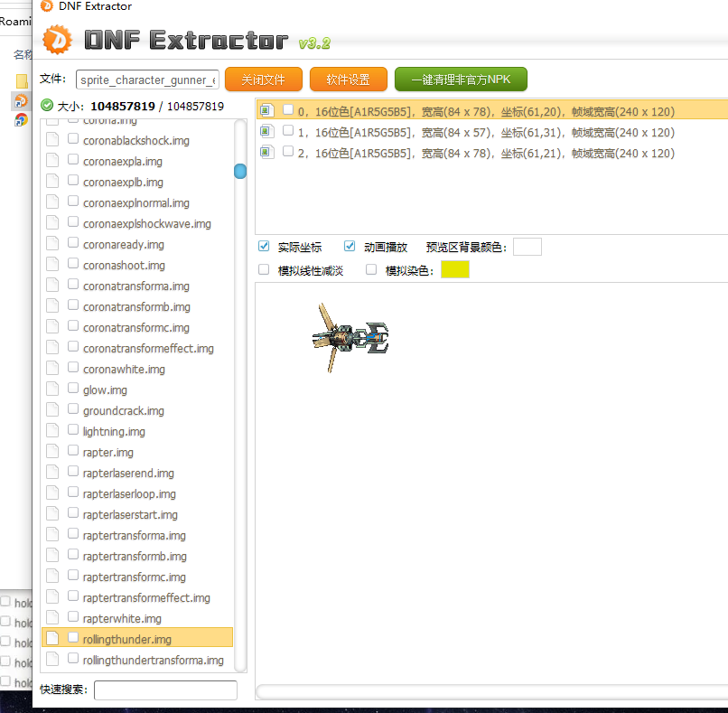Click the image icon of frame 0
The width and height of the screenshot is (728, 713).
pos(266,111)
